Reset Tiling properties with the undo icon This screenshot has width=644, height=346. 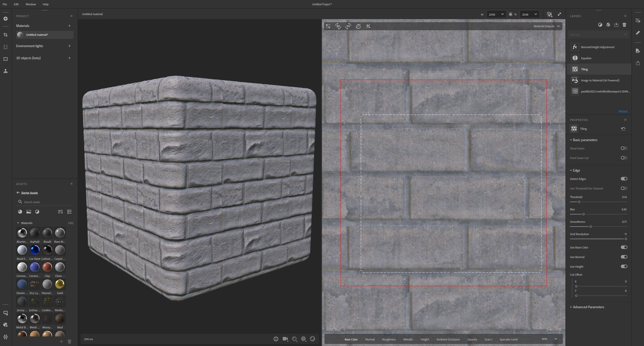coord(623,129)
